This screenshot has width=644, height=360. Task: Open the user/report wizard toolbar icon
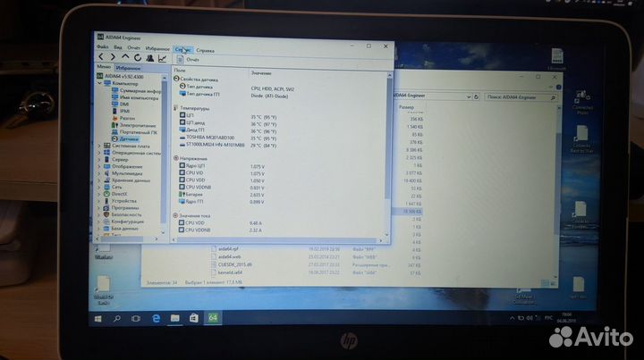point(150,58)
